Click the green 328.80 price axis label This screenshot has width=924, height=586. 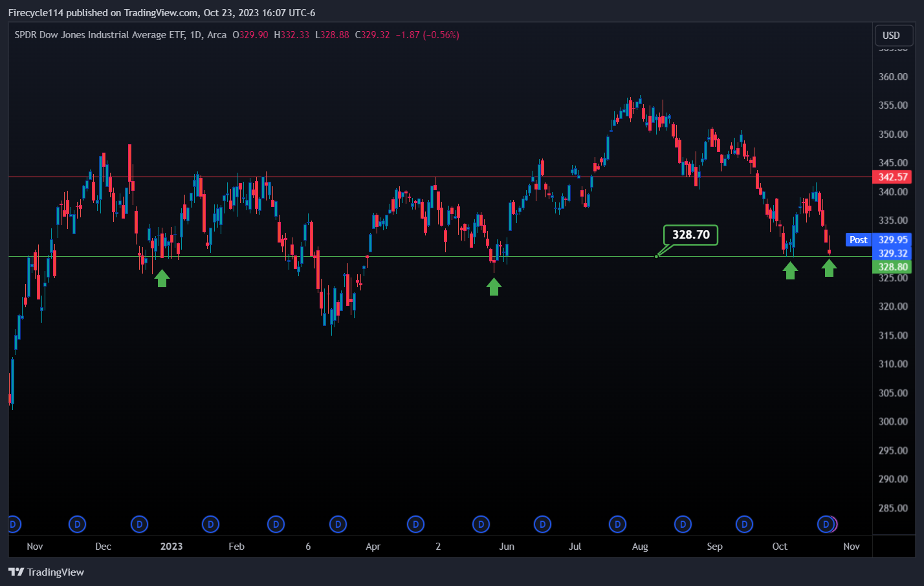(x=893, y=267)
